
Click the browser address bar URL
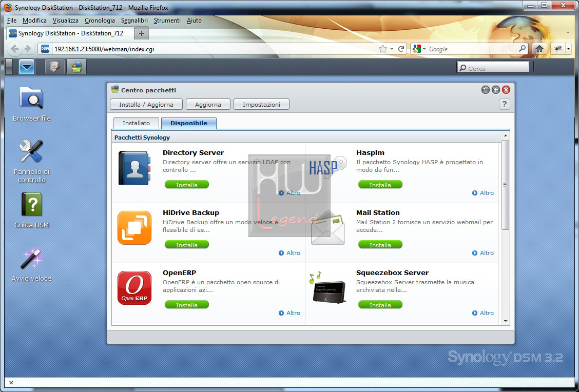(x=104, y=49)
